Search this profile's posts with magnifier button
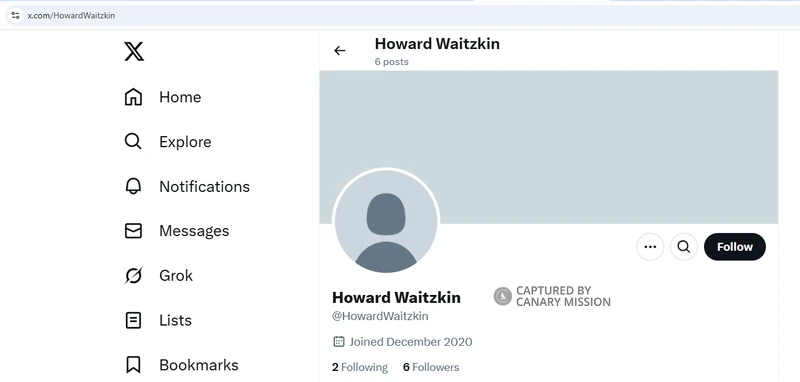This screenshot has height=382, width=800. [x=684, y=247]
